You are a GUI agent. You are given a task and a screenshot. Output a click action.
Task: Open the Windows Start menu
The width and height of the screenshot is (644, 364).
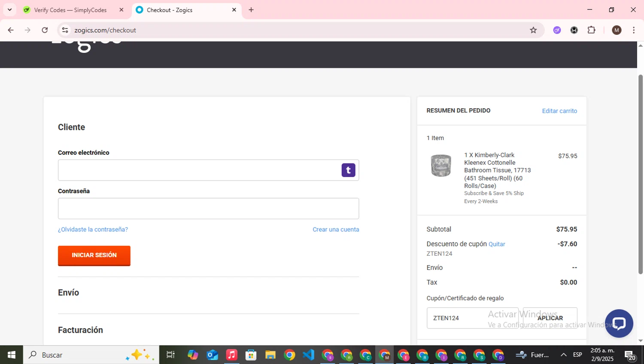(12, 355)
